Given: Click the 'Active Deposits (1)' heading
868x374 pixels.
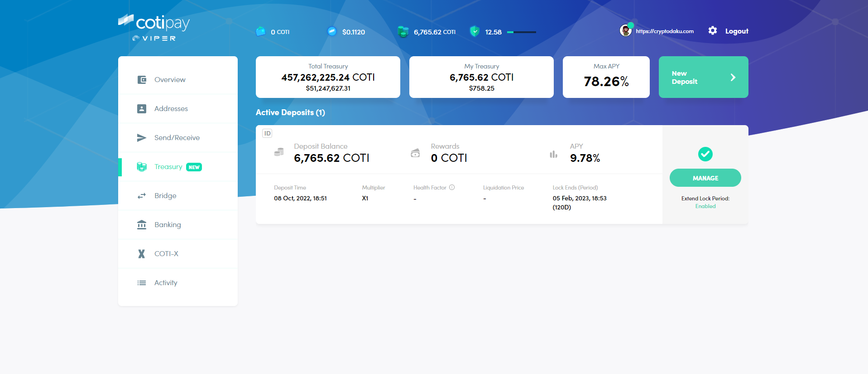Looking at the screenshot, I should pos(290,112).
